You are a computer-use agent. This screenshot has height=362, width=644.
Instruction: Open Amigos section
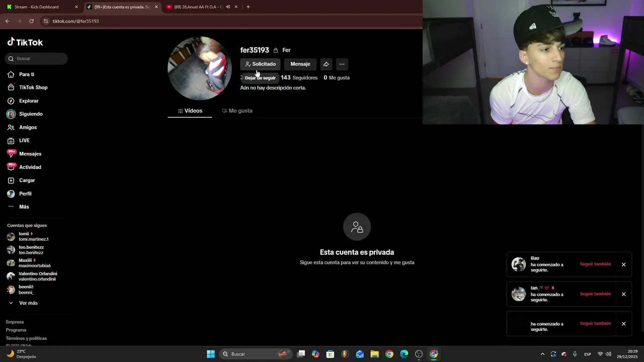tap(28, 128)
